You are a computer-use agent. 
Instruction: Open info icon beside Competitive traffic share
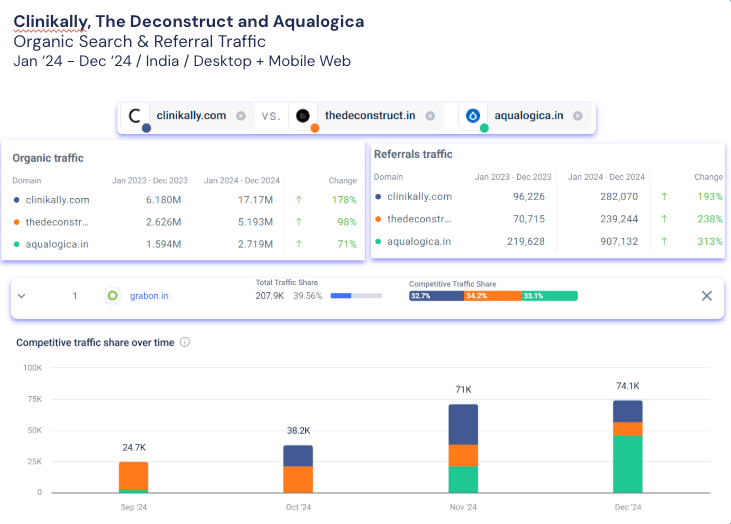(x=185, y=342)
